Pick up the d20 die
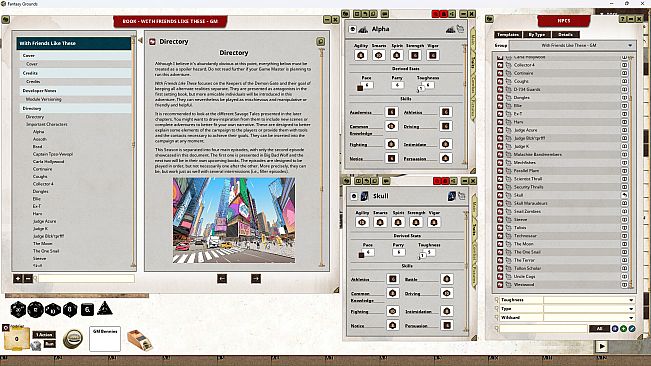 [18, 309]
